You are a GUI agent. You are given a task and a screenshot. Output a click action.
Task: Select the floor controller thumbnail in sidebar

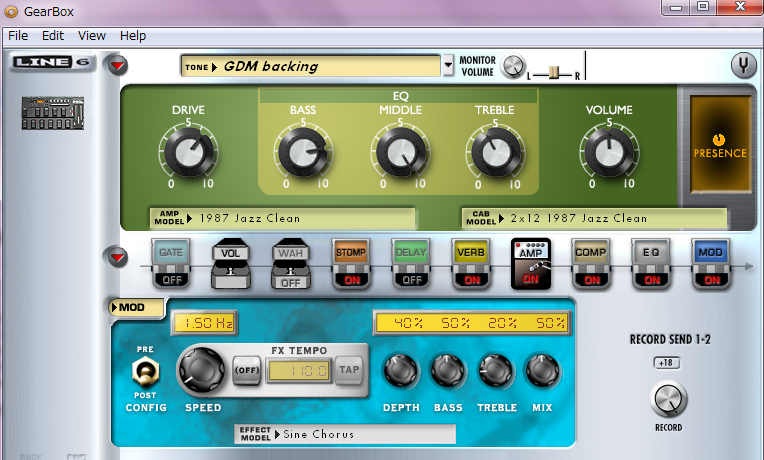click(53, 113)
